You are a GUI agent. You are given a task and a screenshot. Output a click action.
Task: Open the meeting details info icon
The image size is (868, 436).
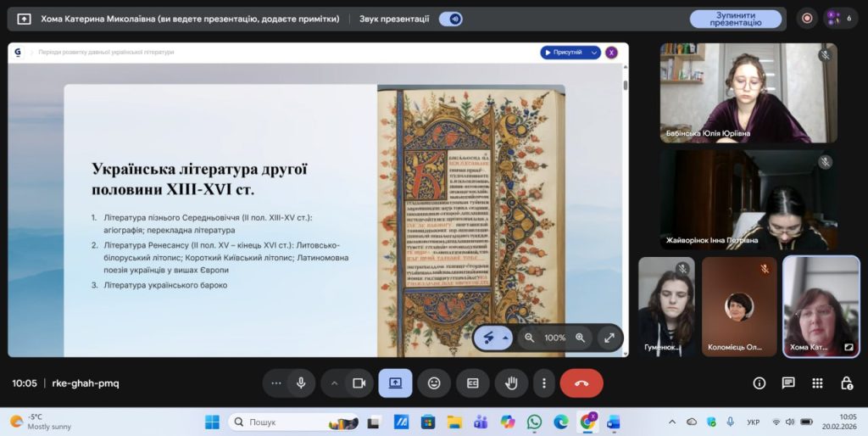pos(759,383)
